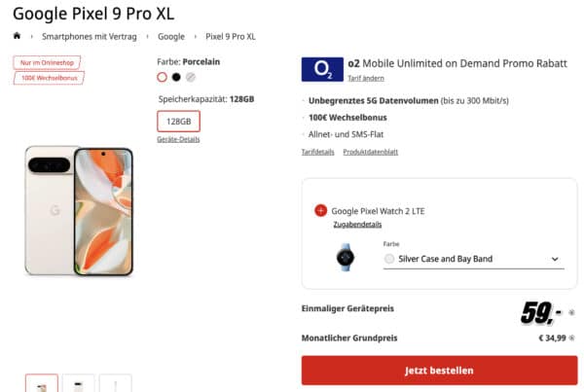Open Smartphones mit Vertrag breadcrumb
Screen dimensions: 584x392
point(87,36)
